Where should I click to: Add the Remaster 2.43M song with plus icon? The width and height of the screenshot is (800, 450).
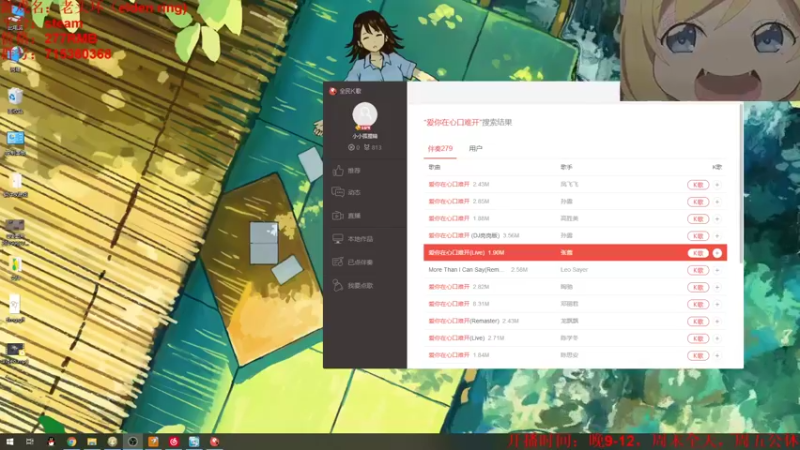click(x=717, y=321)
